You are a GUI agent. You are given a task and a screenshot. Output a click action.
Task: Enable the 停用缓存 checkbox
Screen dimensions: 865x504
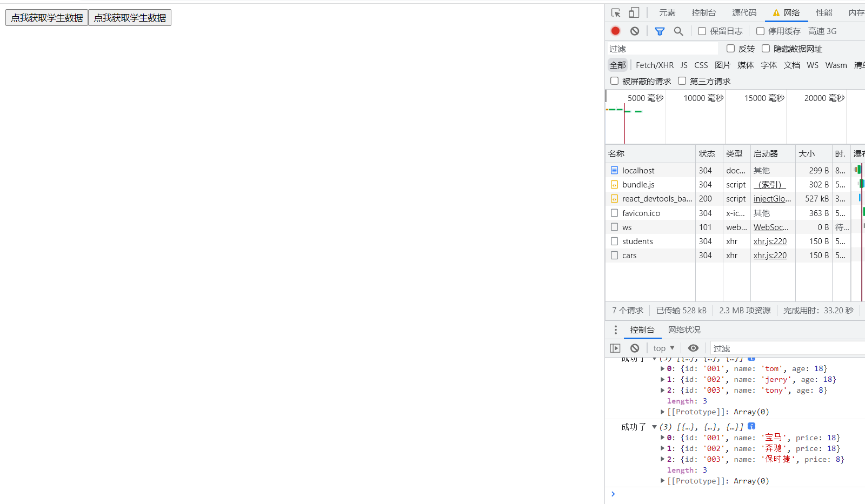point(760,31)
